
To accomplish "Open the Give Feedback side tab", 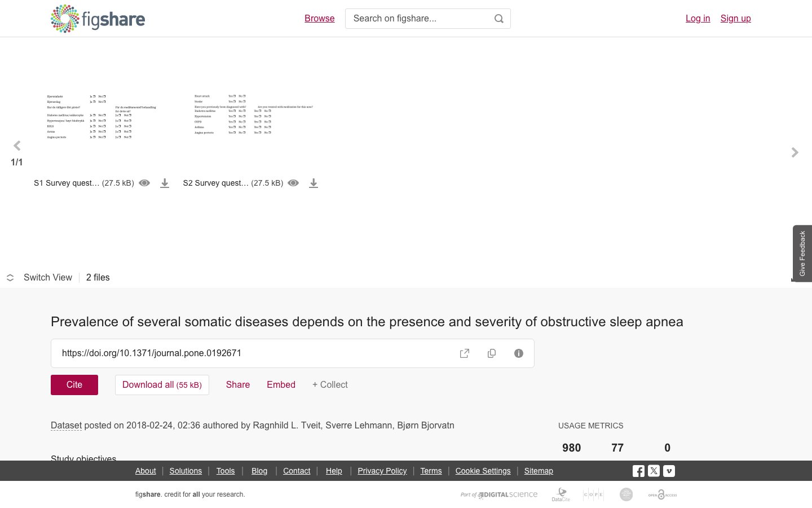I will pyautogui.click(x=802, y=254).
